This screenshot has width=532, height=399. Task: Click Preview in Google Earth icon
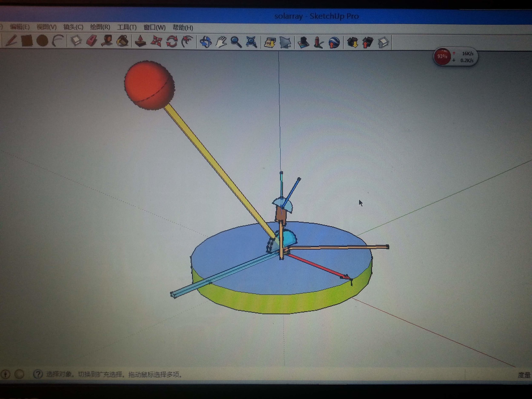click(334, 43)
